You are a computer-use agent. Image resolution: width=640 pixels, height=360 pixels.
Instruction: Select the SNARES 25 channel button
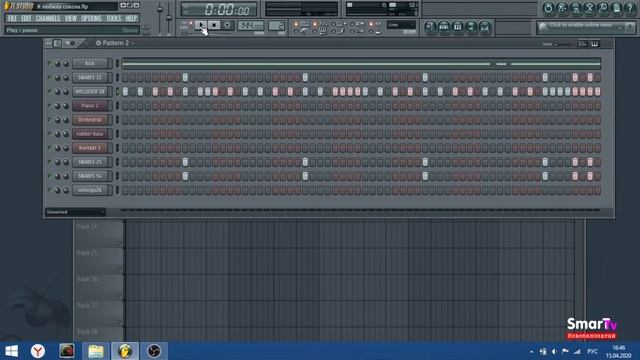(x=90, y=162)
